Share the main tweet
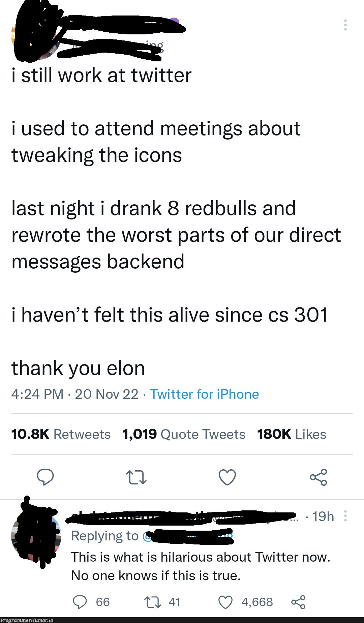The image size is (364, 623). [x=318, y=477]
